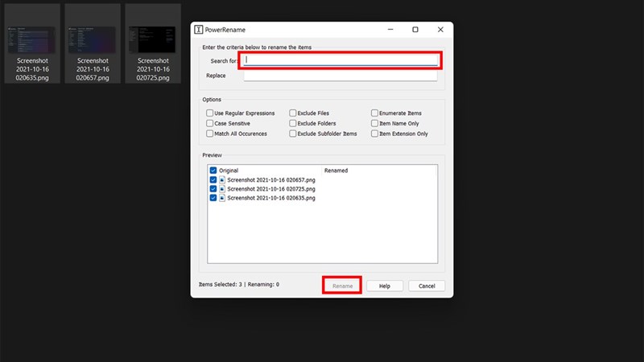This screenshot has width=644, height=362.
Task: Check Item Extension Only
Action: point(374,134)
